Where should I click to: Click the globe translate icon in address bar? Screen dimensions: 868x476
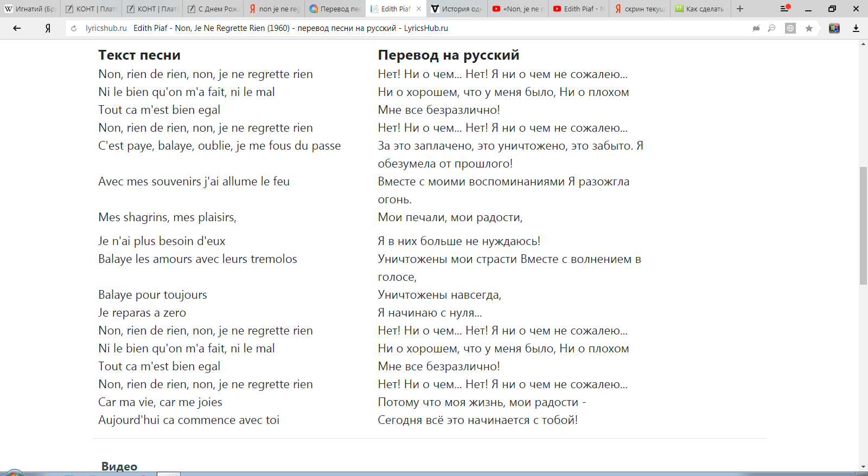click(790, 28)
